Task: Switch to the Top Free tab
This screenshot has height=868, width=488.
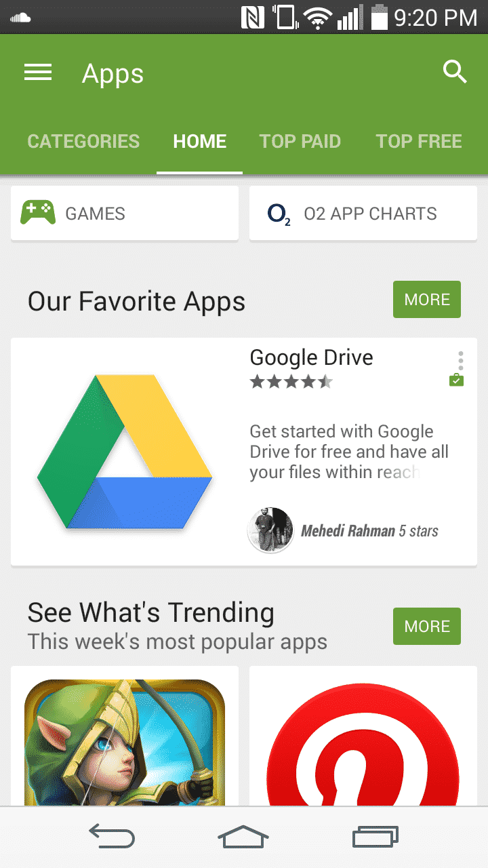Action: [x=419, y=141]
